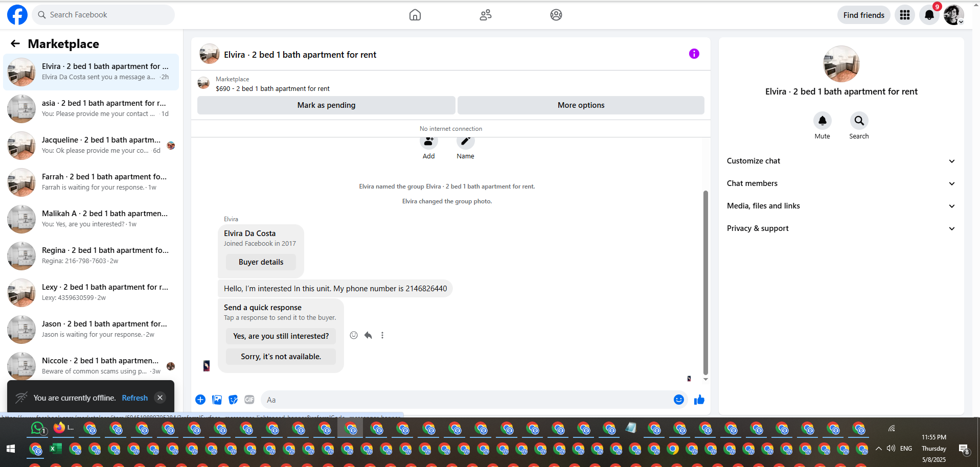Open emoji picker in message box
This screenshot has width=980, height=467.
(679, 400)
